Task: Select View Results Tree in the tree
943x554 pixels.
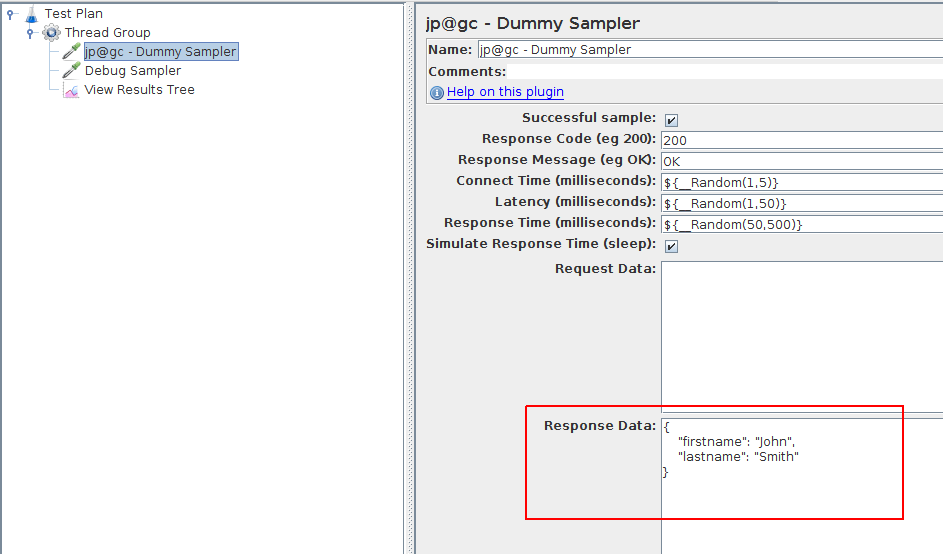Action: click(x=140, y=90)
